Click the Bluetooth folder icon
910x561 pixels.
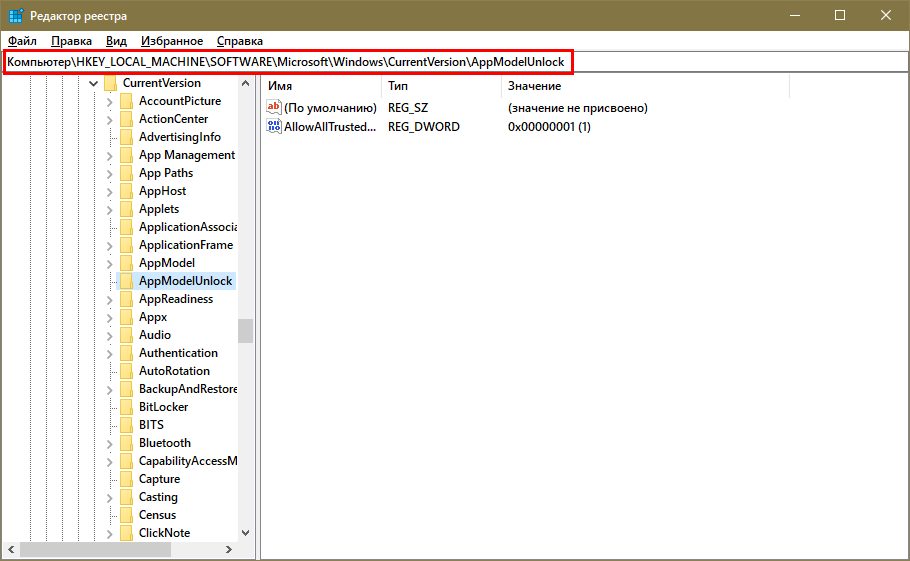pyautogui.click(x=126, y=443)
